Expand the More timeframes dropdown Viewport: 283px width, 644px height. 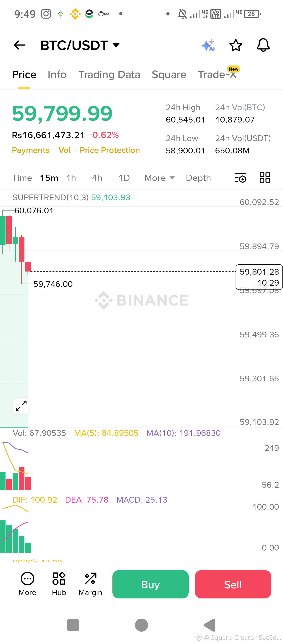pyautogui.click(x=160, y=178)
